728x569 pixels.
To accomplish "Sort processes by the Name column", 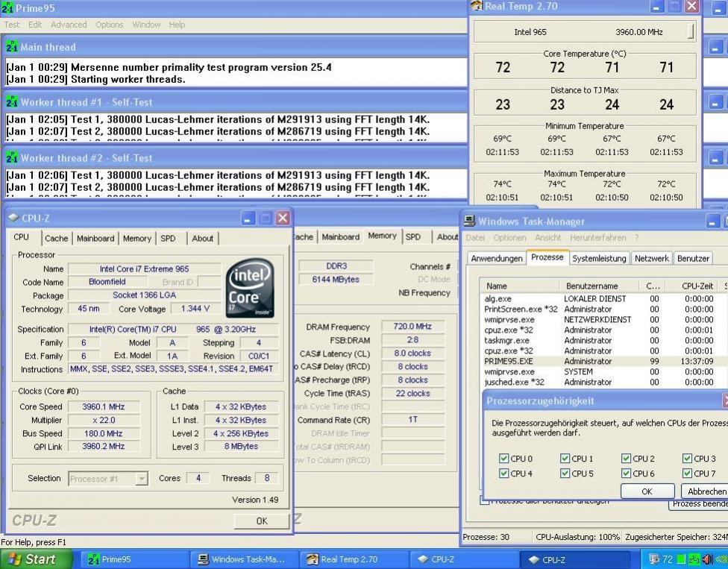I will click(x=521, y=286).
